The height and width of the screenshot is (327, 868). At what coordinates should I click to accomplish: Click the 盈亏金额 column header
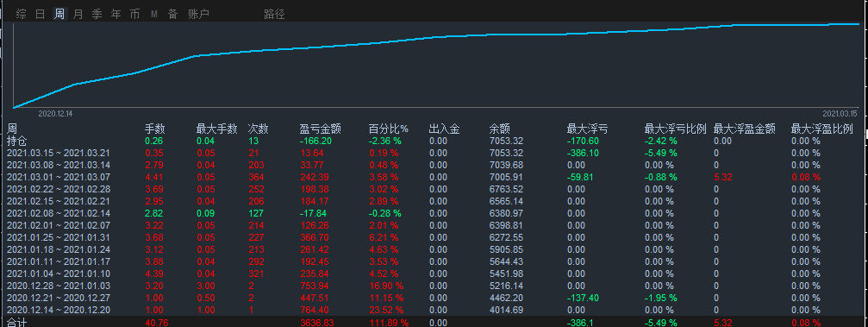pos(320,129)
